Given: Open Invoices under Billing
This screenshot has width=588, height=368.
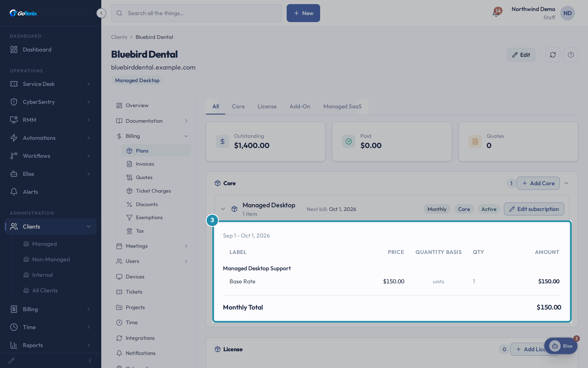Looking at the screenshot, I should tap(156, 164).
